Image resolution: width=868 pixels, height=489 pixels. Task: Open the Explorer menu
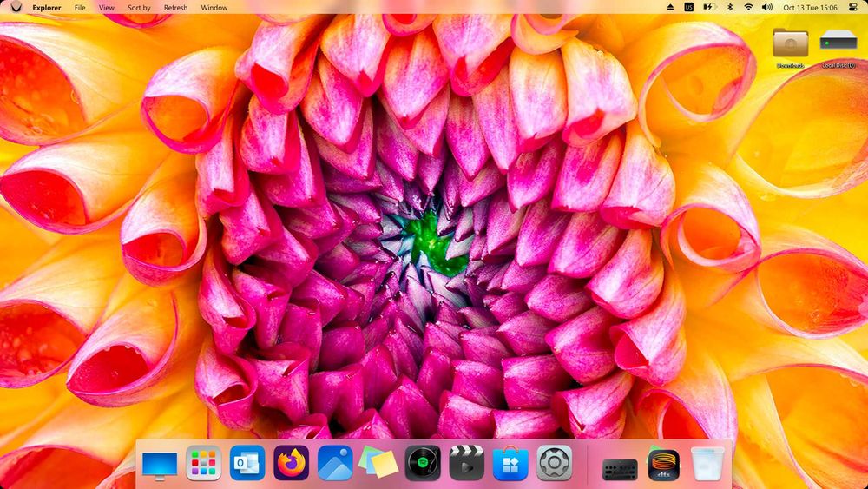click(47, 8)
